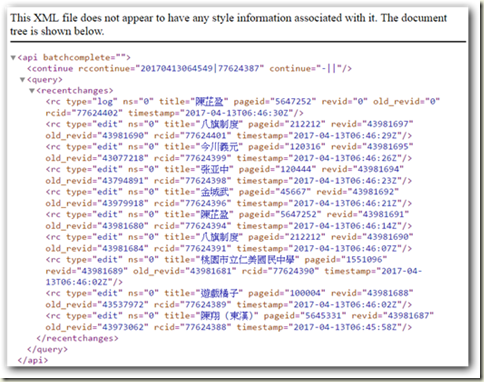Image resolution: width=484 pixels, height=382 pixels.
Task: Click old_revid value 43077218
Action: click(x=123, y=158)
